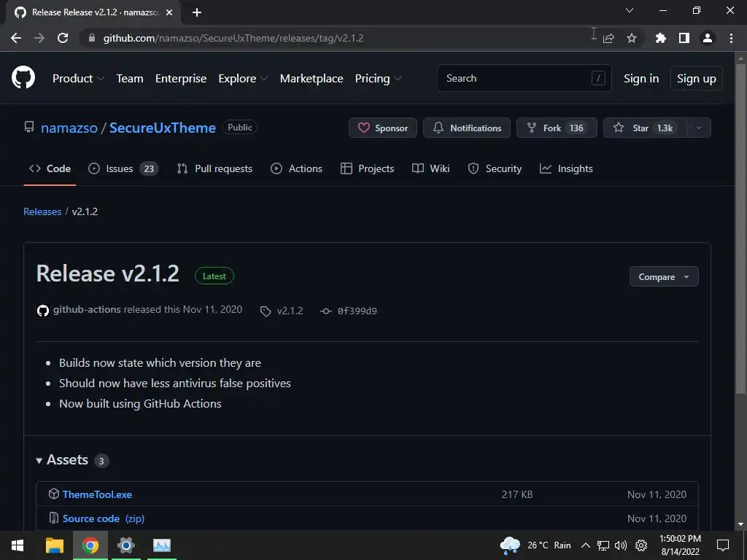Open the tab search chevron in title bar
747x560 pixels.
pos(630,10)
